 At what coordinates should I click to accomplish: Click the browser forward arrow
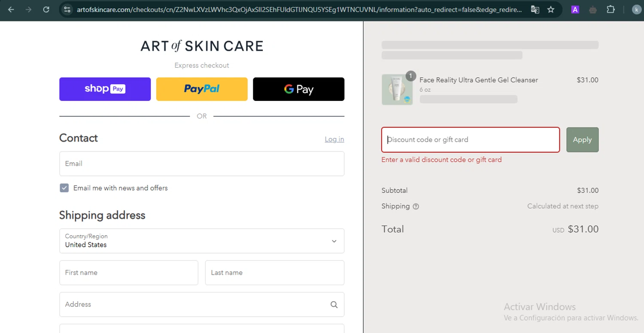pyautogui.click(x=28, y=9)
